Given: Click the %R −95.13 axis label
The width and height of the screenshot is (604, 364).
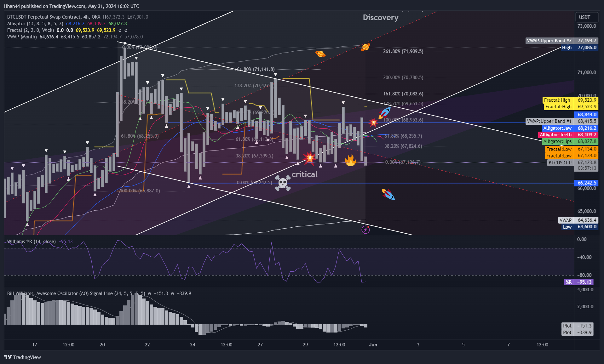Looking at the screenshot, I should (x=579, y=282).
